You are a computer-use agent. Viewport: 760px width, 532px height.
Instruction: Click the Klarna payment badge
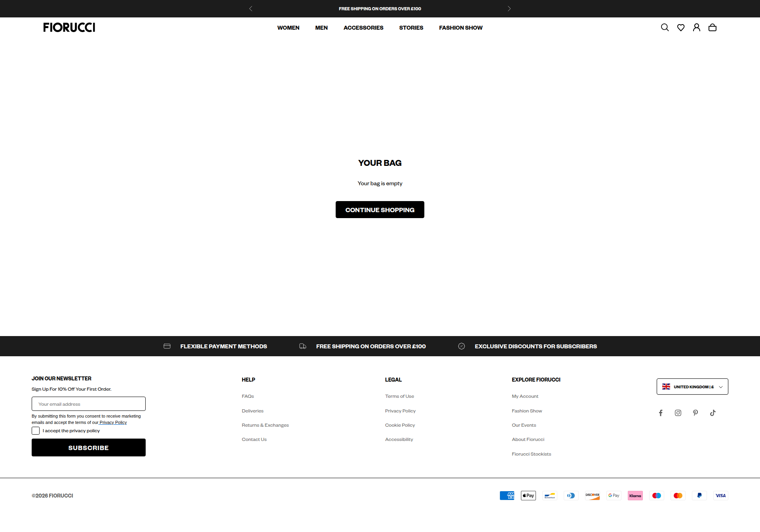click(x=635, y=495)
